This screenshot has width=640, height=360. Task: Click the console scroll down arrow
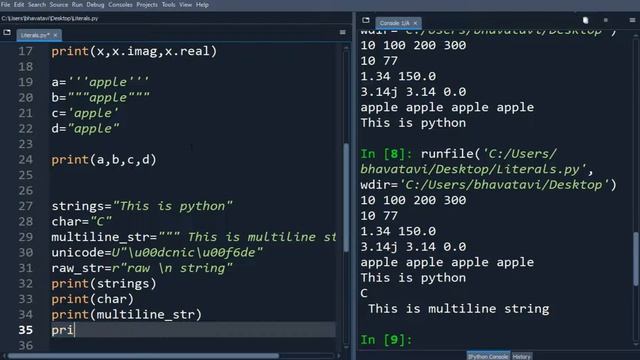[636, 345]
